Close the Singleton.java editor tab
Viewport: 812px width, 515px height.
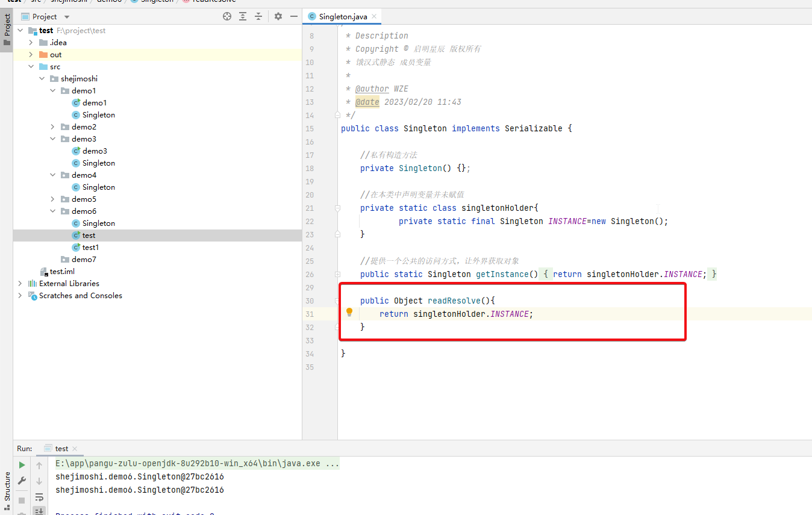pyautogui.click(x=373, y=16)
